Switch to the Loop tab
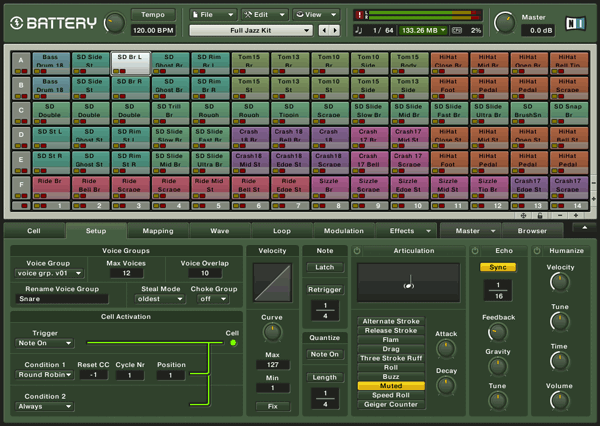The image size is (600, 426). 282,231
